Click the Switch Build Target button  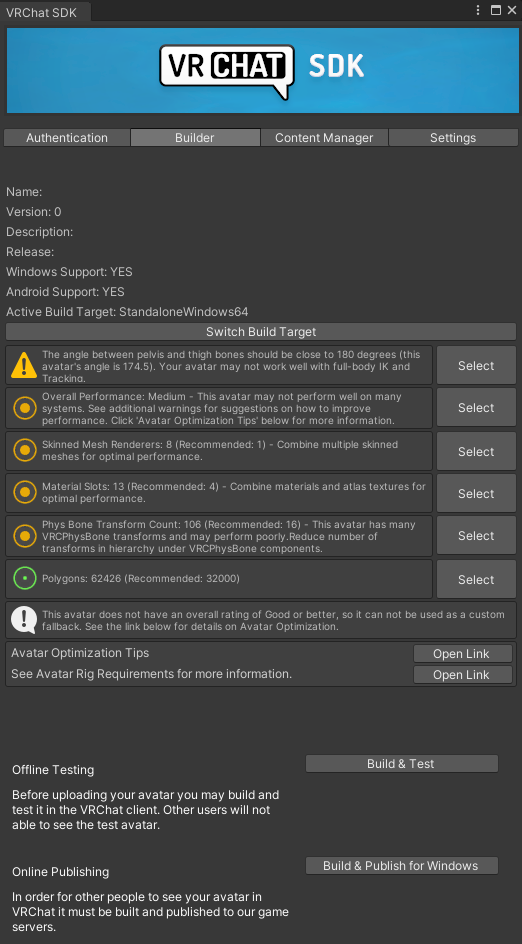(x=261, y=332)
